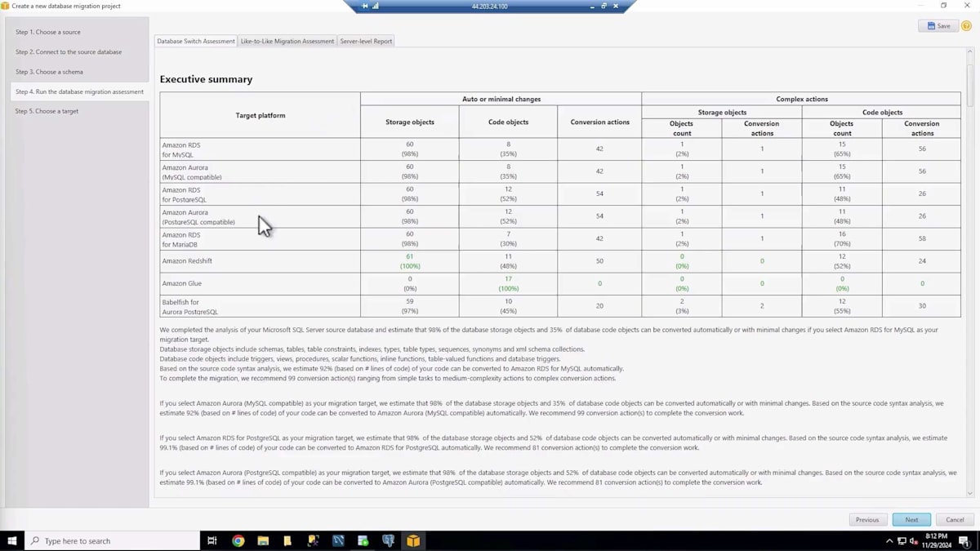Click the Complex actions header
This screenshot has width=980, height=551.
[x=802, y=99]
